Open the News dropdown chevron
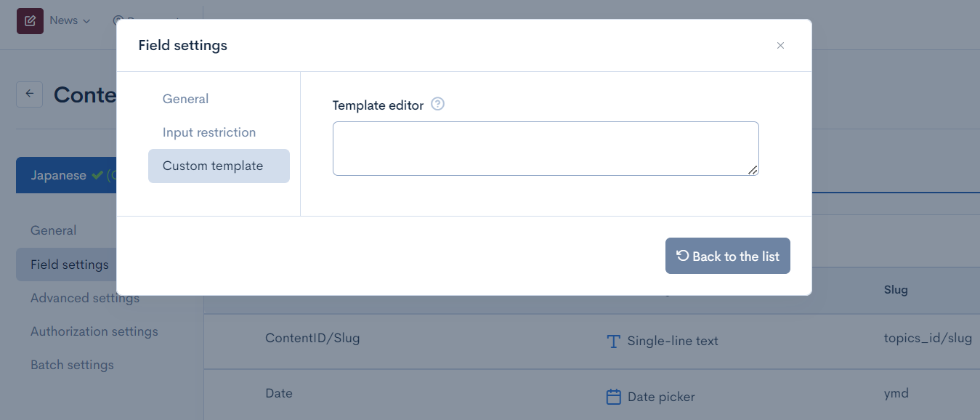 [x=86, y=20]
